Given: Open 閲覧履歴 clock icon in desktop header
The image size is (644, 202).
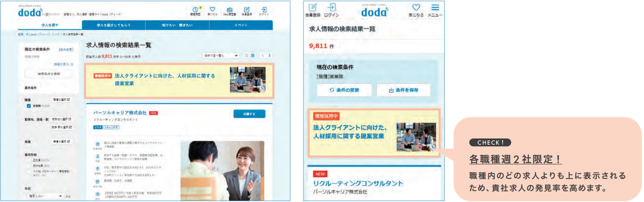Looking at the screenshot, I should tap(196, 11).
